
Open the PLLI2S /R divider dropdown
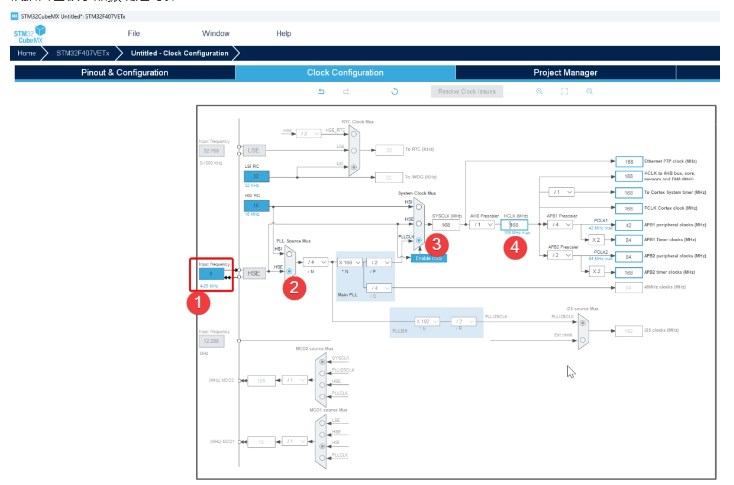(464, 322)
